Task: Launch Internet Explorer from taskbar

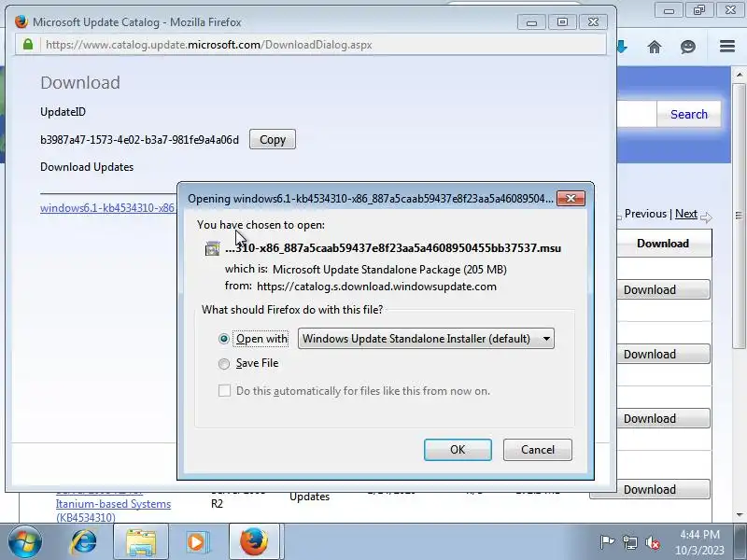Action: 83,542
